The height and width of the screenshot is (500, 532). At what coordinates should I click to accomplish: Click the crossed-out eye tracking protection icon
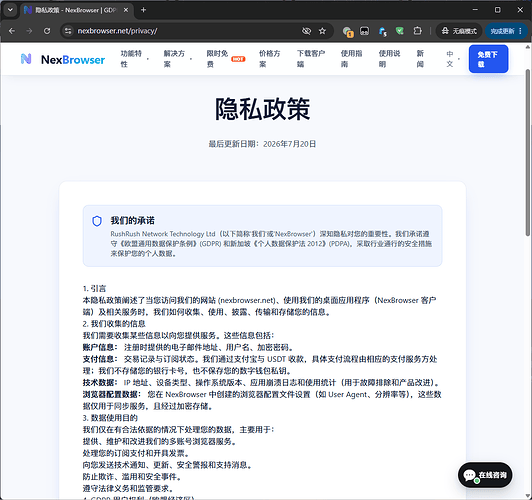[x=306, y=31]
